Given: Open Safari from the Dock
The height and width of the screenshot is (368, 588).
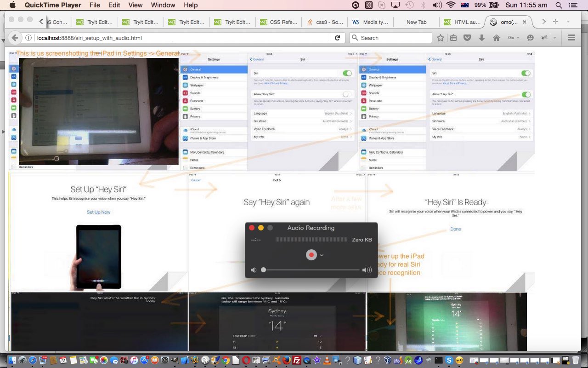Looking at the screenshot, I should (32, 361).
